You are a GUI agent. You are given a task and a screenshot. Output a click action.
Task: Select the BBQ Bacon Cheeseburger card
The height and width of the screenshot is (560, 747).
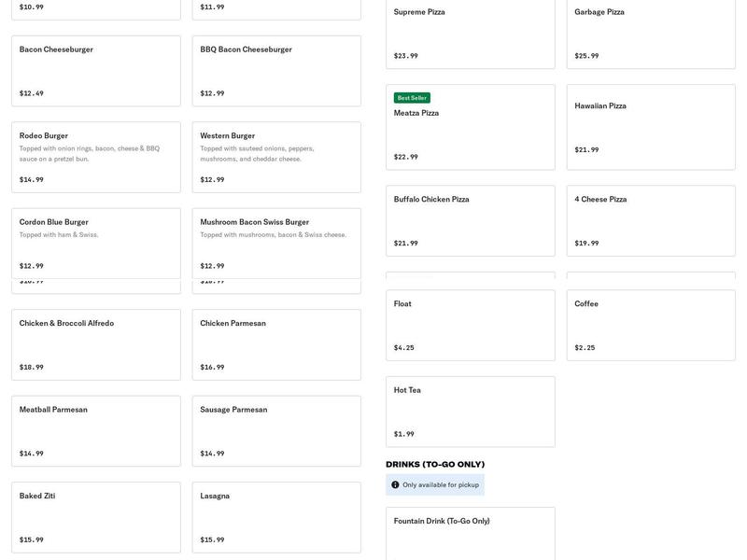276,71
